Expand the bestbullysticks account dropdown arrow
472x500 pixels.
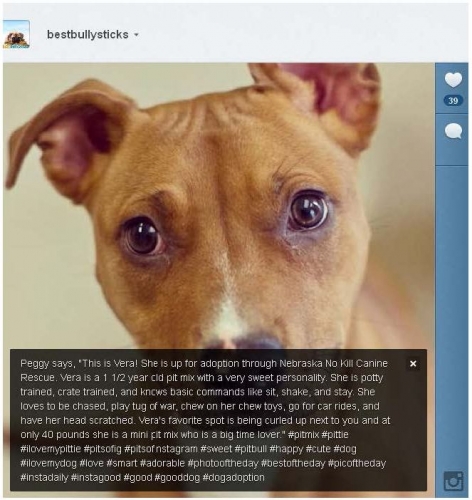[x=136, y=35]
